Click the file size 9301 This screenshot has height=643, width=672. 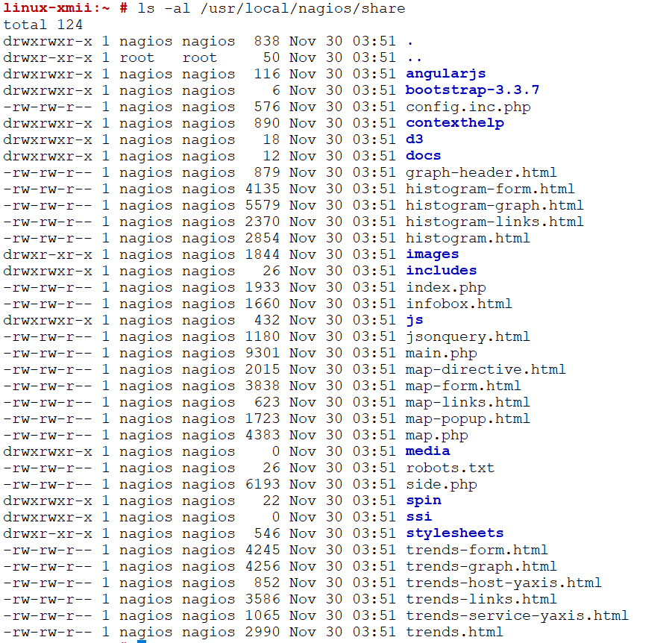click(263, 354)
